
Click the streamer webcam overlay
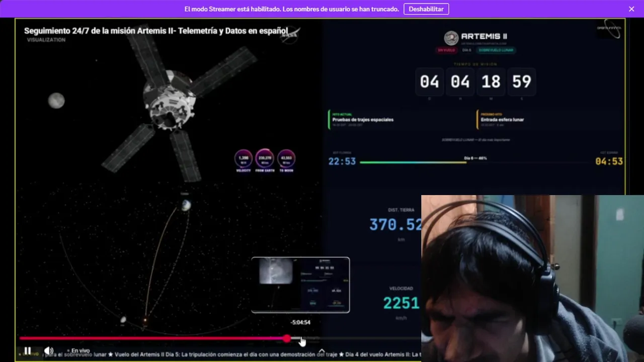pos(532,279)
